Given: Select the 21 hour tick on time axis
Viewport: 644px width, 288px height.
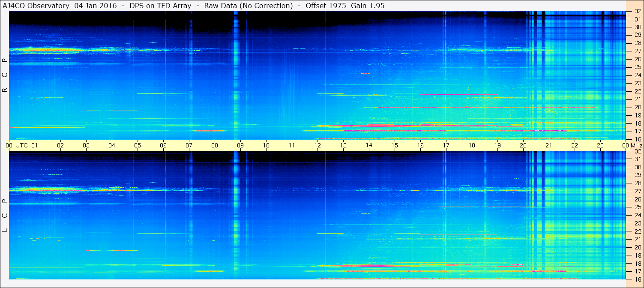Looking at the screenshot, I should tap(549, 145).
